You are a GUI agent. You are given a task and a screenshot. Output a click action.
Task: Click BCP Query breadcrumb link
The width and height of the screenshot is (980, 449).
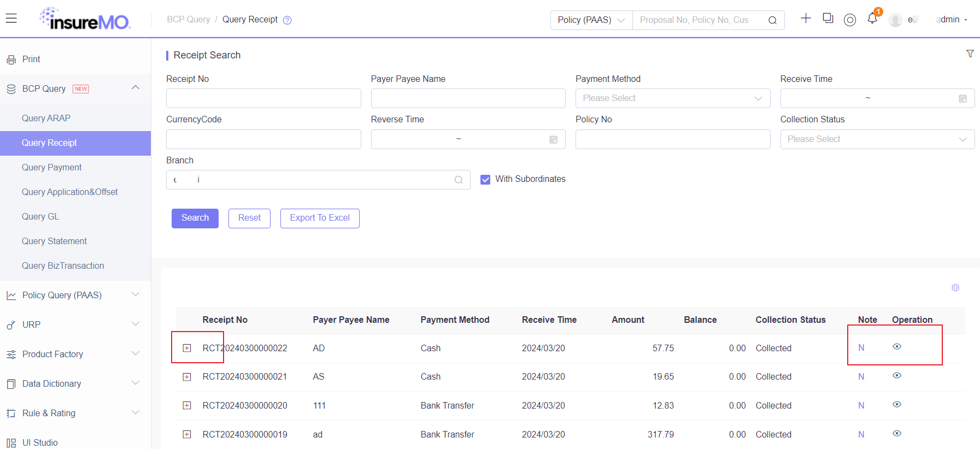click(189, 20)
